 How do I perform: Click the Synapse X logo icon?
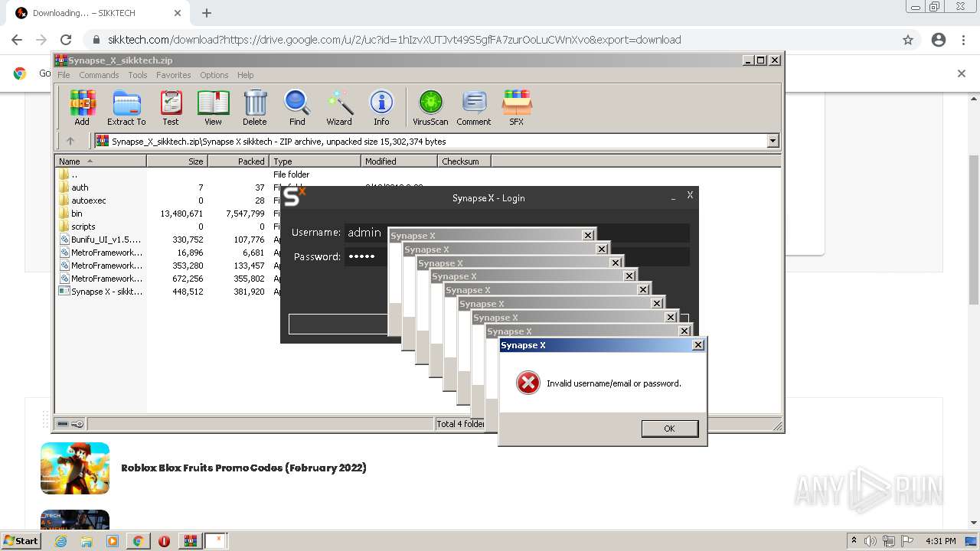click(x=294, y=197)
